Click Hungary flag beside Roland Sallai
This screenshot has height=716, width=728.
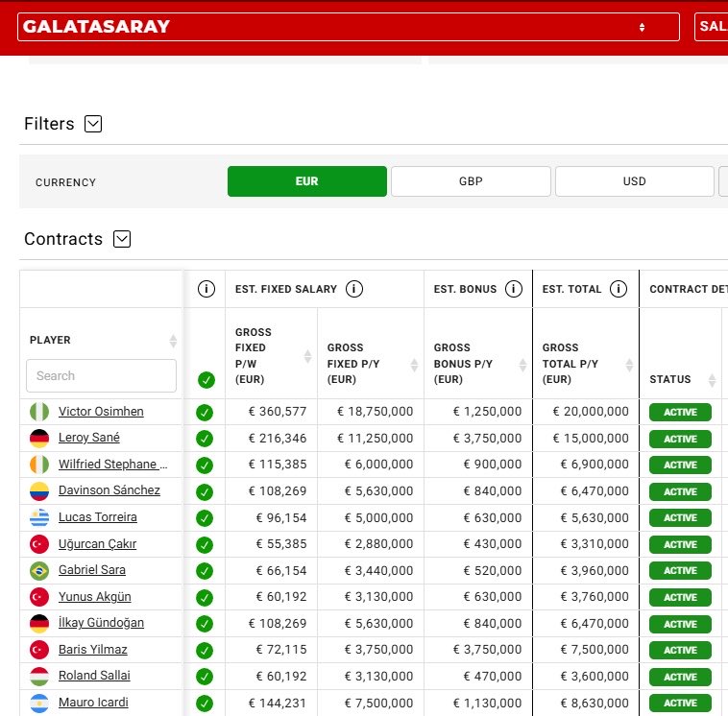[x=39, y=677]
